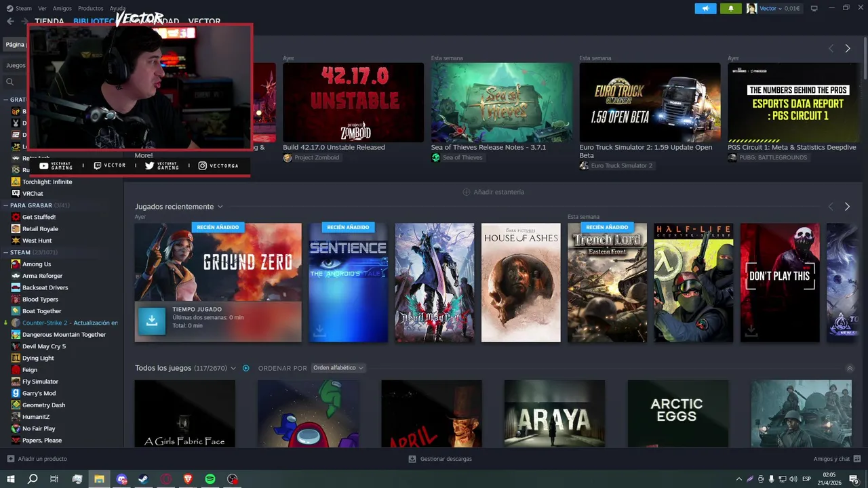Show hidden system tray icons

739,479
